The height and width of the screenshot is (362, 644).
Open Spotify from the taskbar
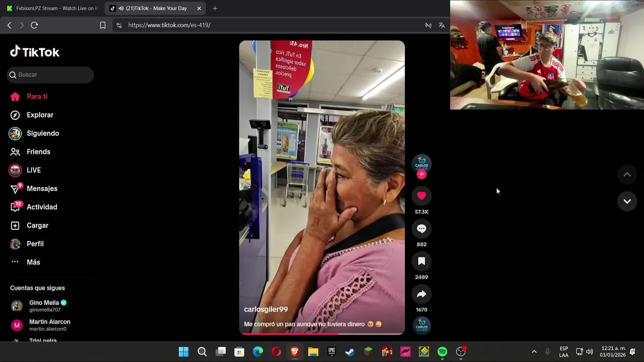tap(442, 352)
